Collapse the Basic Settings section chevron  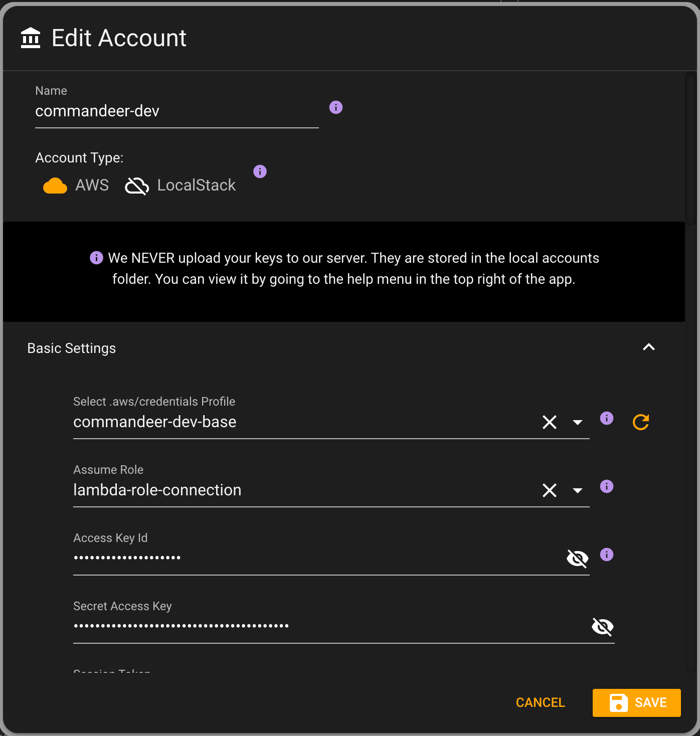(649, 347)
